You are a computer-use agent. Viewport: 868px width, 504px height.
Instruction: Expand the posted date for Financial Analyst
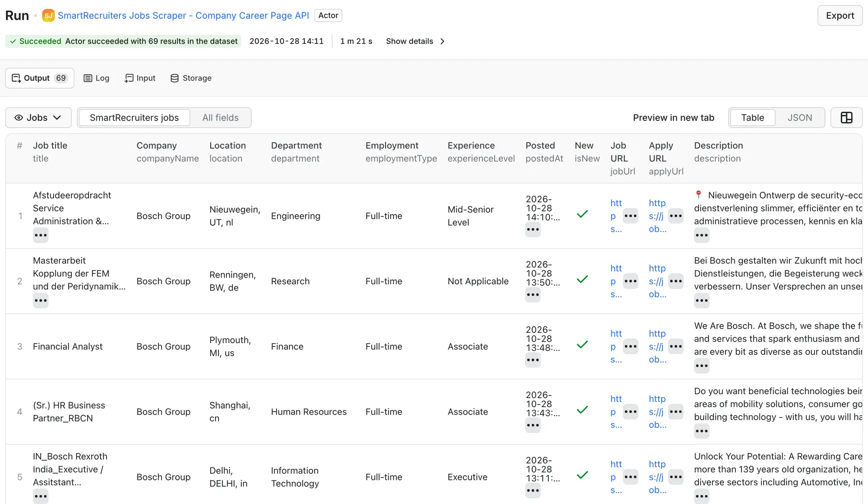[533, 360]
